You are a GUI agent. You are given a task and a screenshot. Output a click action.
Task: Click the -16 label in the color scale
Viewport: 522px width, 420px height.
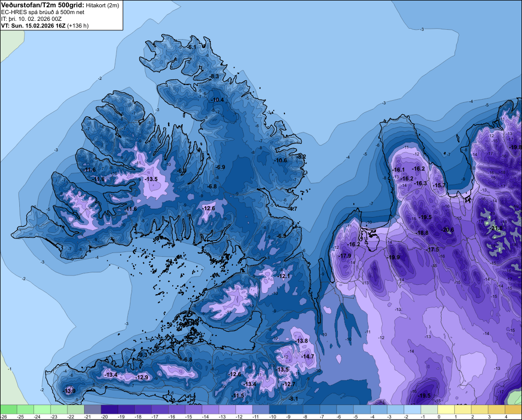click(172, 417)
